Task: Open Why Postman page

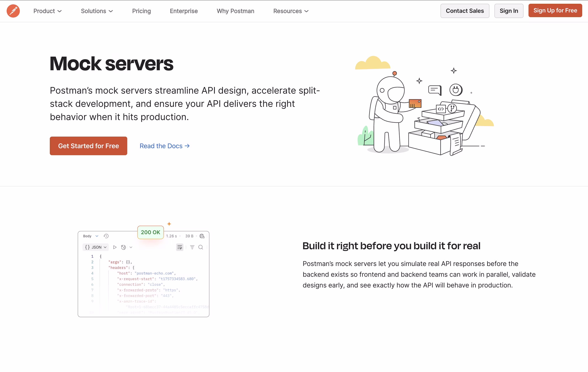Action: [235, 11]
